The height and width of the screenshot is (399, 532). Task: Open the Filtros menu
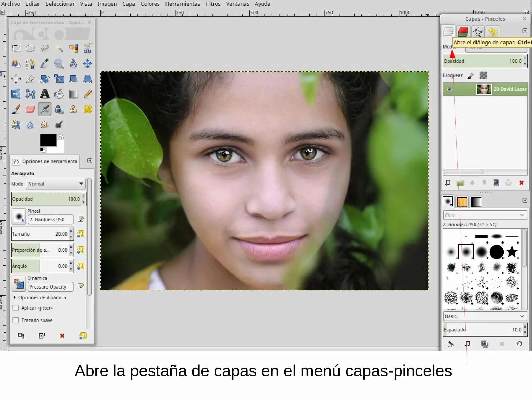[x=213, y=4]
